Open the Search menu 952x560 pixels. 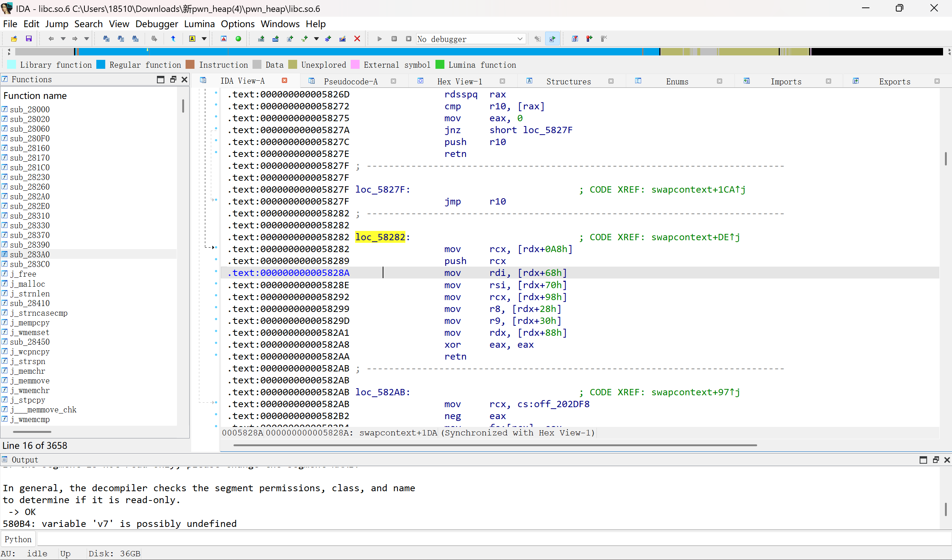click(x=89, y=24)
